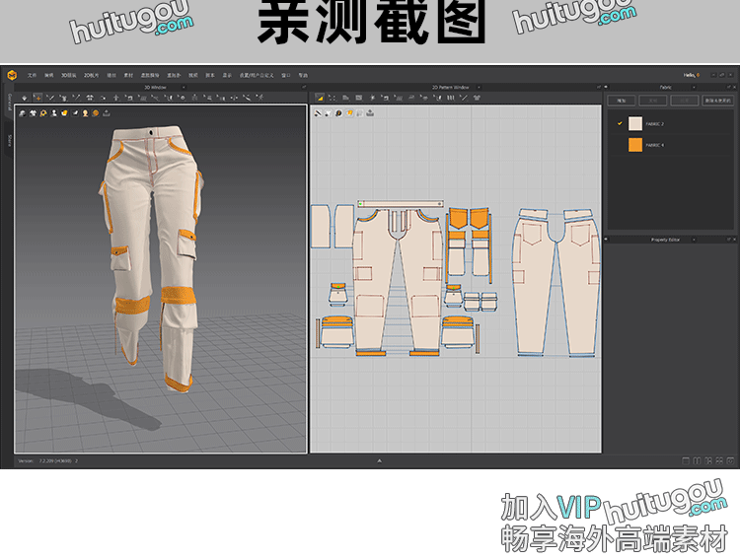Select the orange FABRIC 4 color swatch
This screenshot has height=560, width=740.
pyautogui.click(x=635, y=145)
